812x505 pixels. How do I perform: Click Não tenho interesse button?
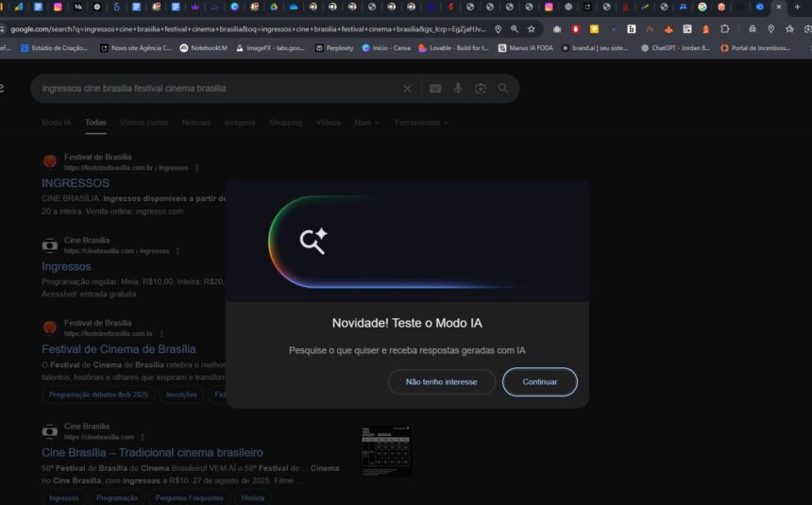(x=441, y=381)
